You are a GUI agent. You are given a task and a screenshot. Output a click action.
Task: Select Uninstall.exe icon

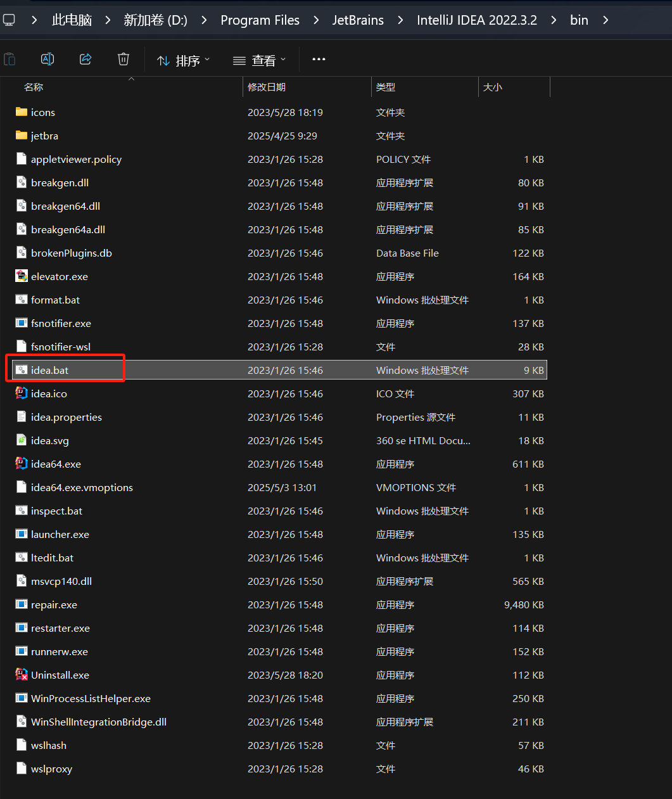pos(22,675)
